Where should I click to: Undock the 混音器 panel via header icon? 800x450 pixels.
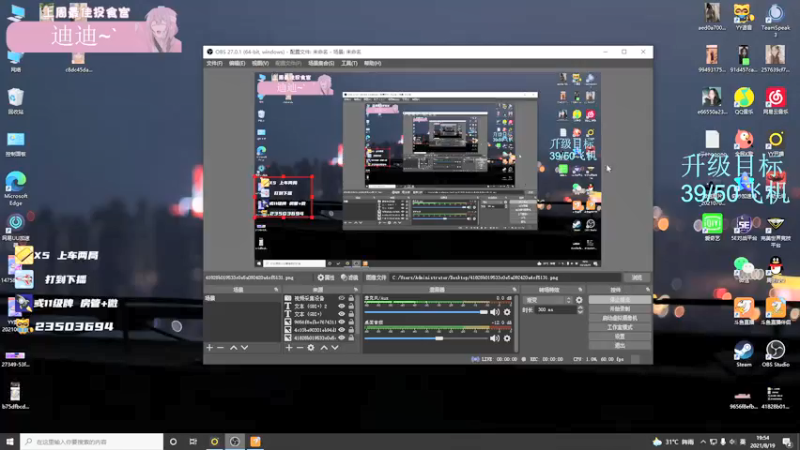coord(514,290)
